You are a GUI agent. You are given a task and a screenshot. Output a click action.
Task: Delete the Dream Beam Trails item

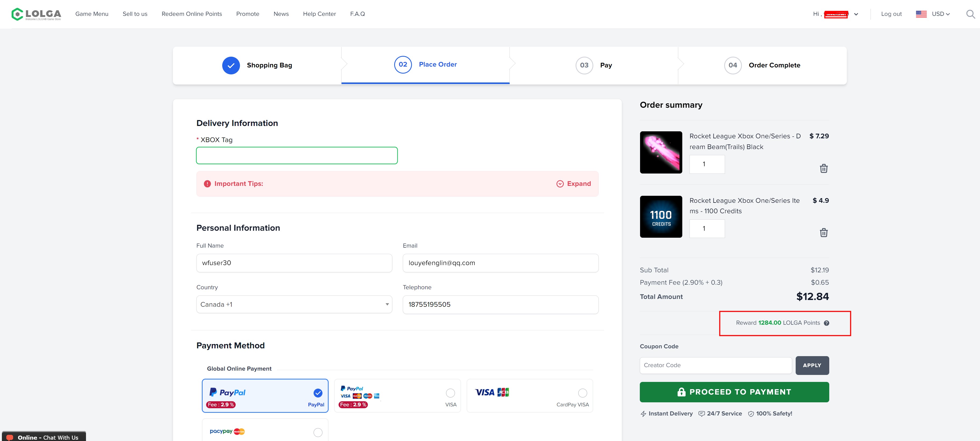(824, 168)
